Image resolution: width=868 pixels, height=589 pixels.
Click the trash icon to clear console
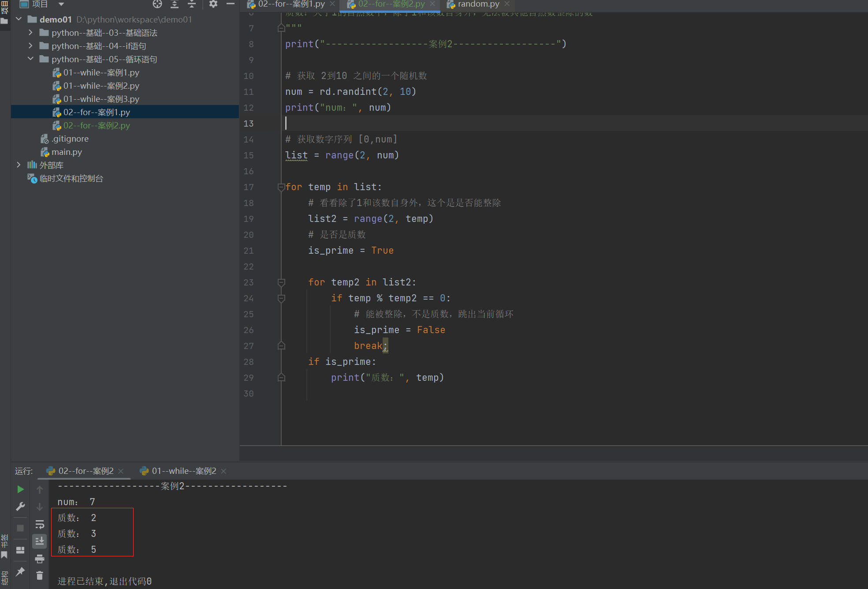(x=40, y=575)
